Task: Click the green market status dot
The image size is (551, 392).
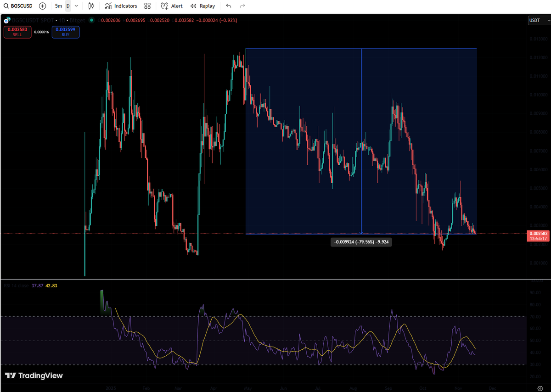Action: click(92, 20)
